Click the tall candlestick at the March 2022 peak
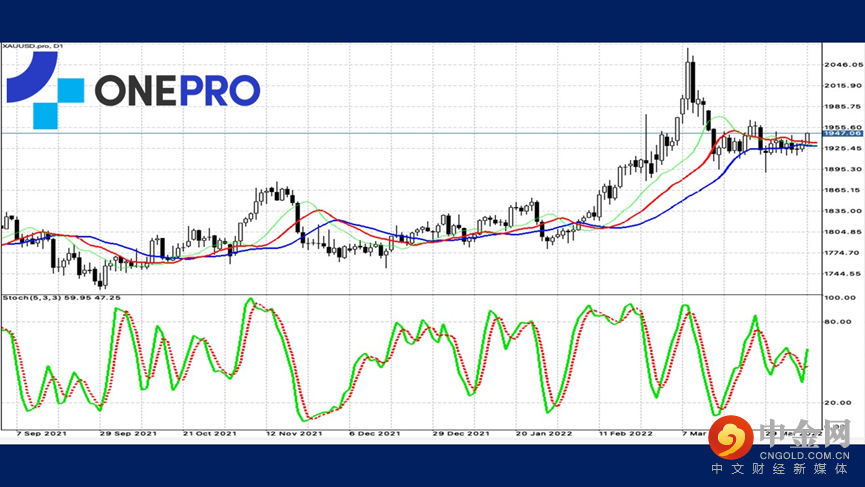 point(688,83)
